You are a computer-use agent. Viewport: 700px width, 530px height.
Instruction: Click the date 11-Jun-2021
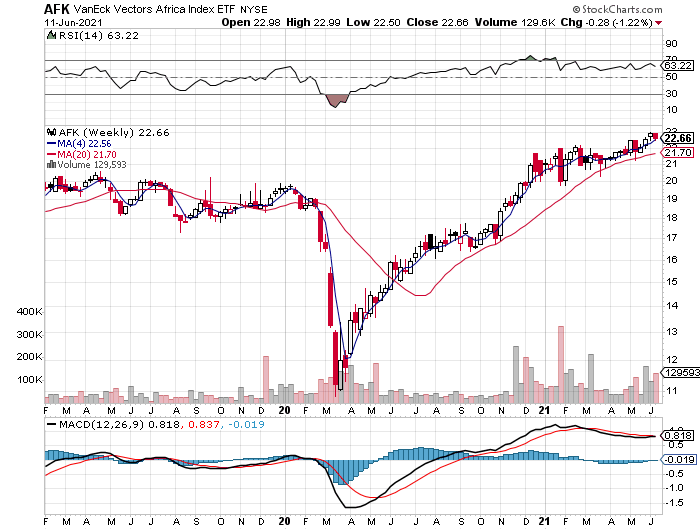pyautogui.click(x=73, y=22)
